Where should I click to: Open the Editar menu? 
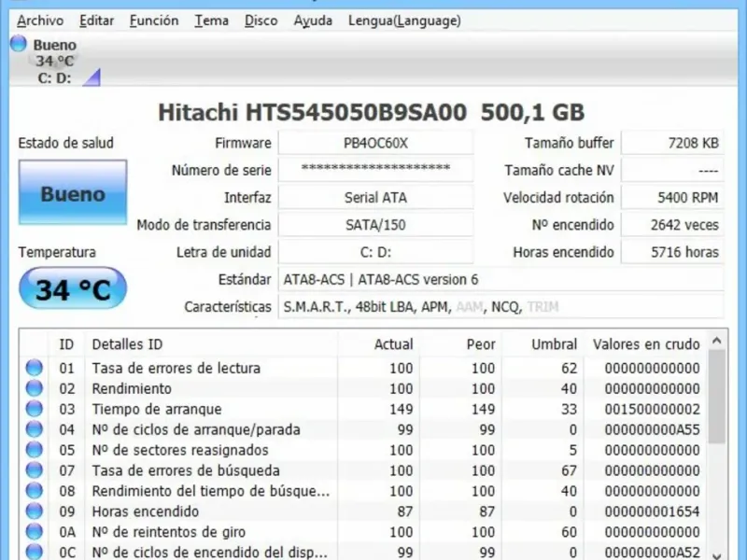click(x=97, y=21)
